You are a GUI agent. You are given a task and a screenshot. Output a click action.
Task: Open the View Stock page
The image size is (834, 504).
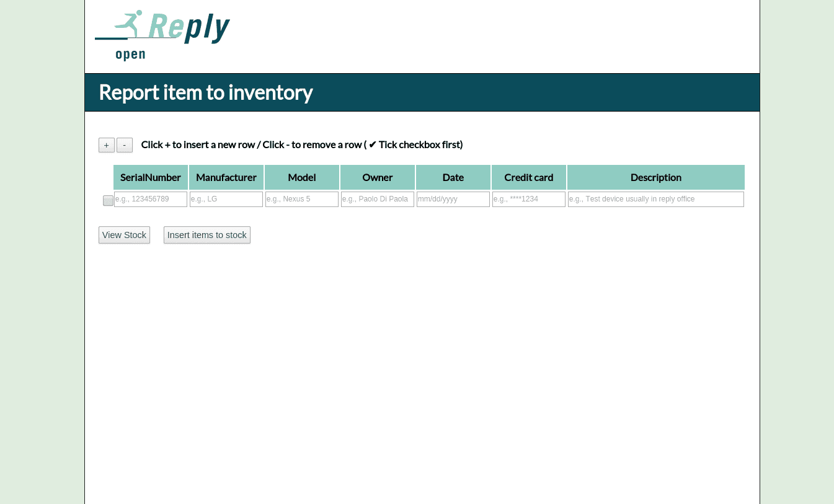click(124, 235)
